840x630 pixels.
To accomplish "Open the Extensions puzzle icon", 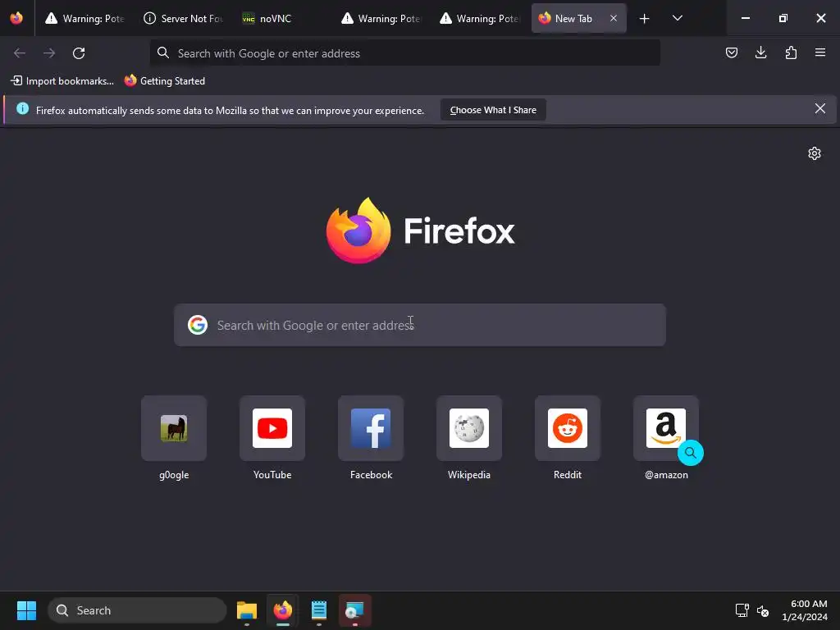I will point(791,52).
